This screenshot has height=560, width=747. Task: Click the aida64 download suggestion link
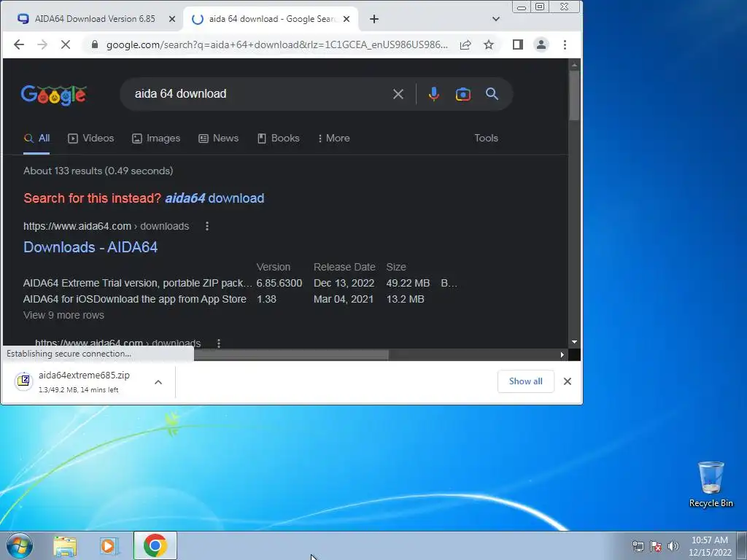[x=214, y=198]
